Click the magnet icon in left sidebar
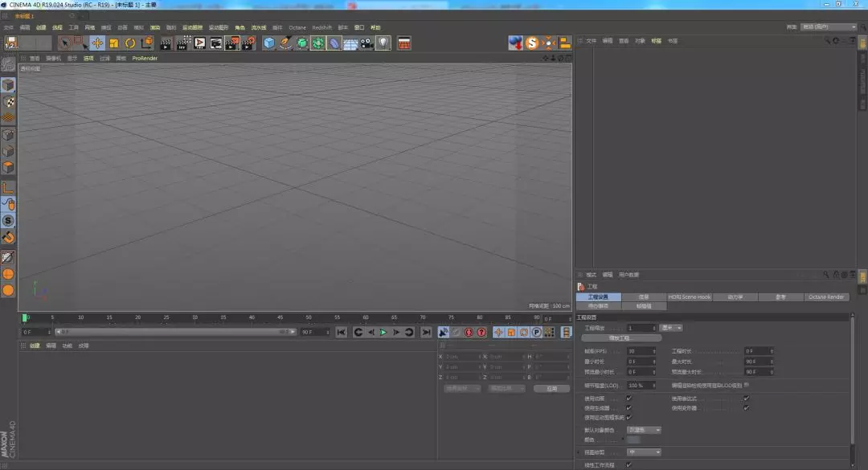This screenshot has width=868, height=470. tap(8, 238)
